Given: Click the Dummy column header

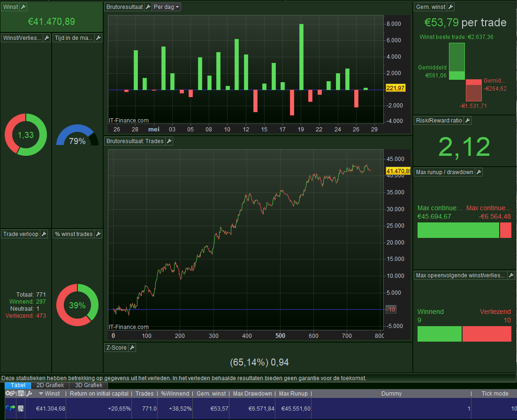Looking at the screenshot, I should pyautogui.click(x=391, y=394).
